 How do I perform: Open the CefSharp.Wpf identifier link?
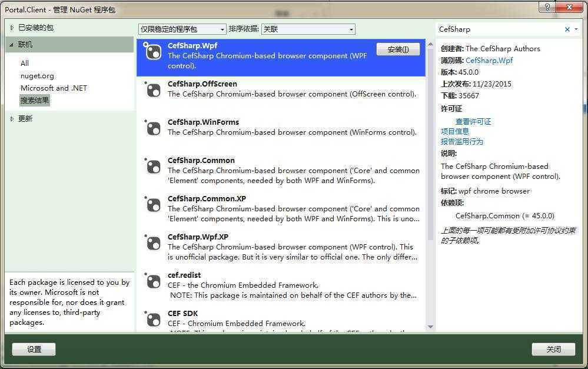click(x=489, y=61)
